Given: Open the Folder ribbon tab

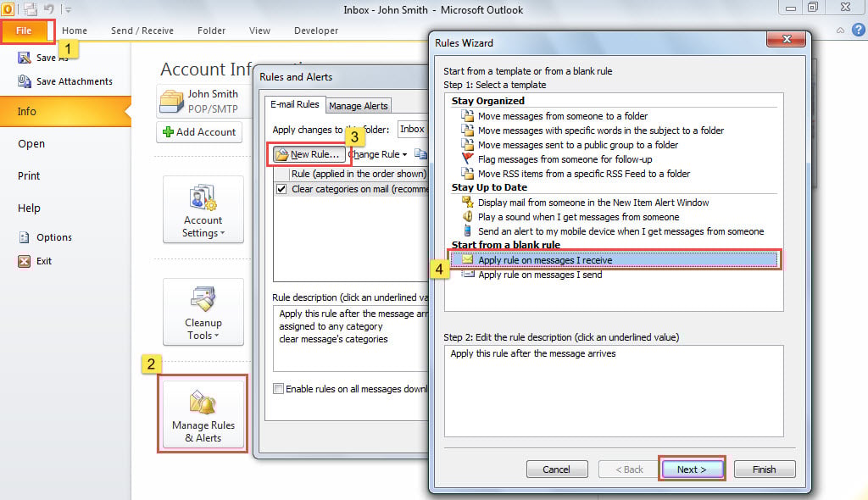Looking at the screenshot, I should click(211, 31).
